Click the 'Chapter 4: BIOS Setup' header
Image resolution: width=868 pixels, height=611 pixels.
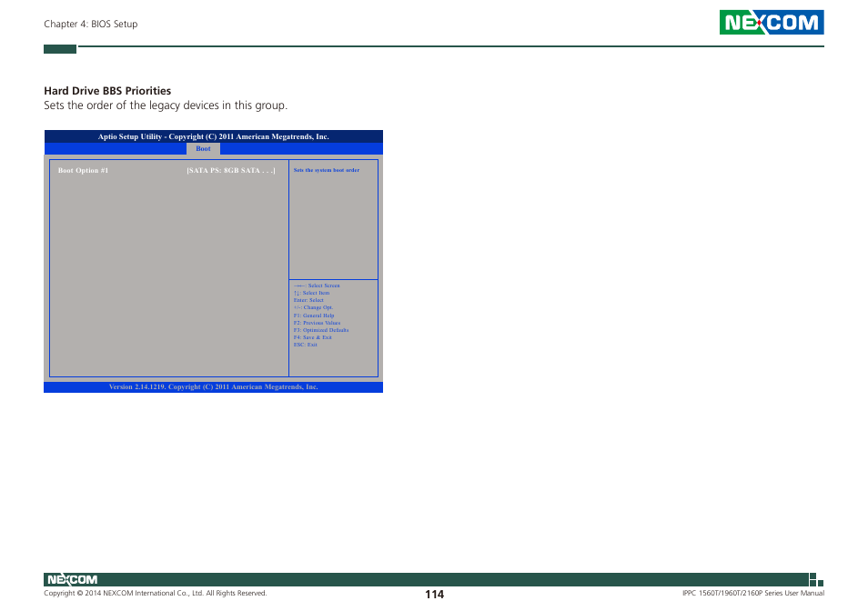[91, 24]
